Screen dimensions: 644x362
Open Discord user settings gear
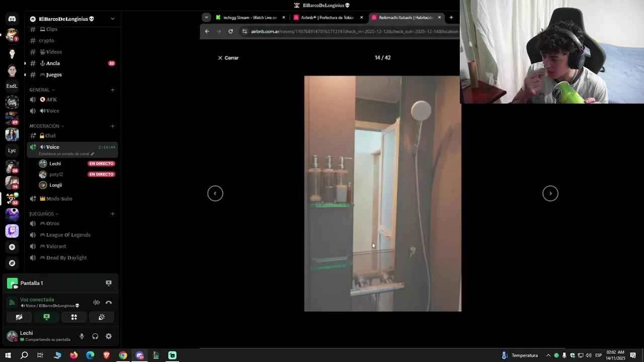click(x=109, y=336)
